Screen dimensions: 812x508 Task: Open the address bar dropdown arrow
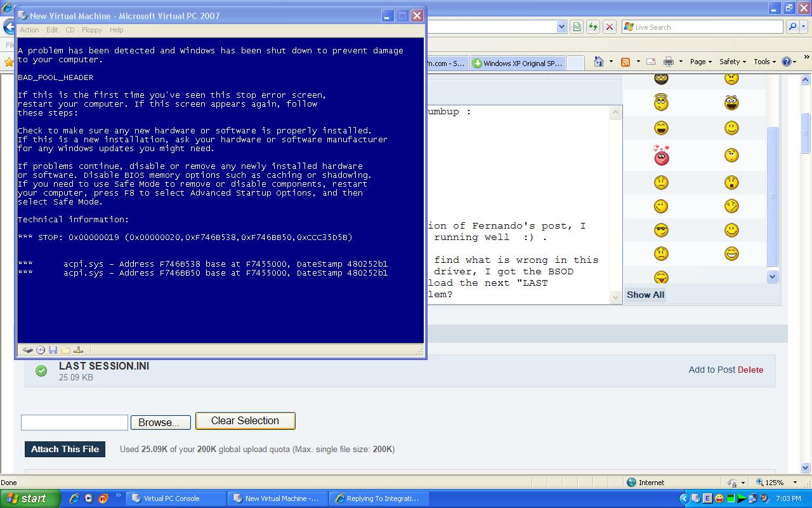(x=561, y=27)
